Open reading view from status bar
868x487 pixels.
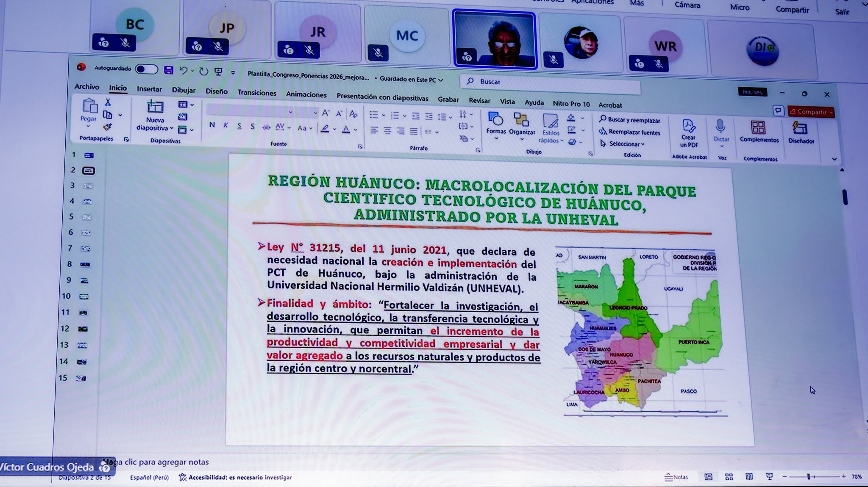(x=749, y=477)
